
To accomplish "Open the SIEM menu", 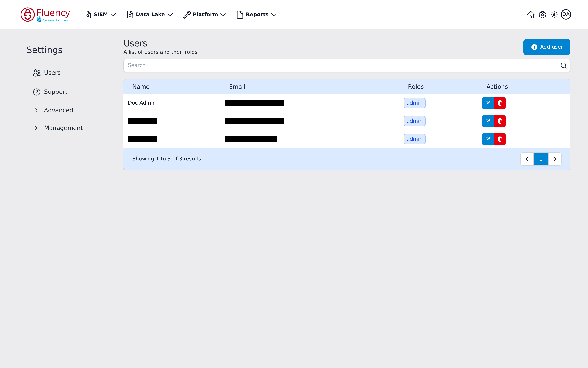I will 100,15.
